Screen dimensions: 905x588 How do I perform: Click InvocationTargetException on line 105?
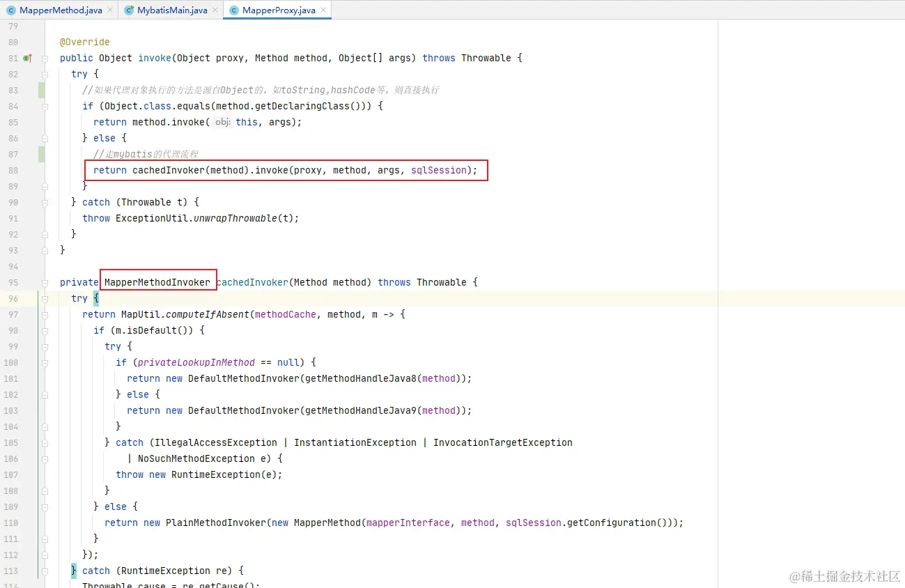pos(503,442)
